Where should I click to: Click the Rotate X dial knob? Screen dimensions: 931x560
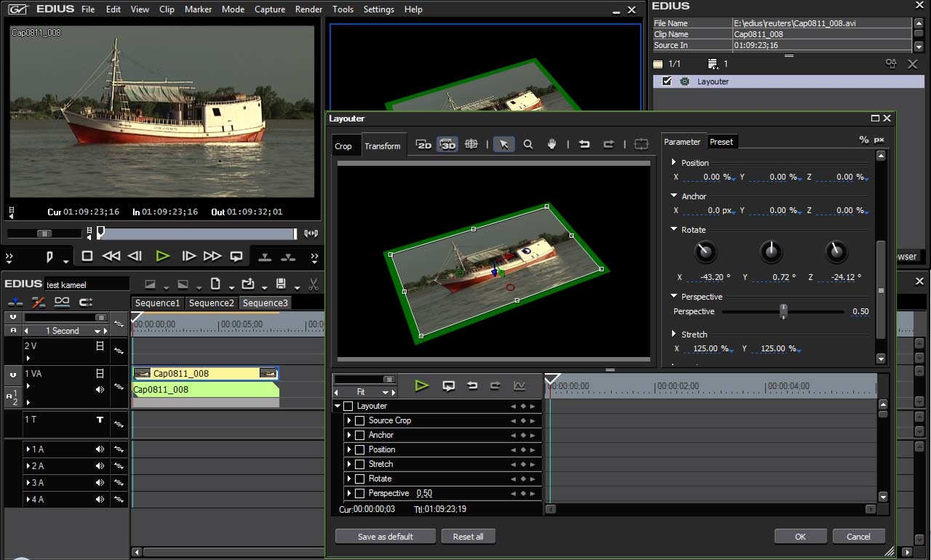pos(705,252)
